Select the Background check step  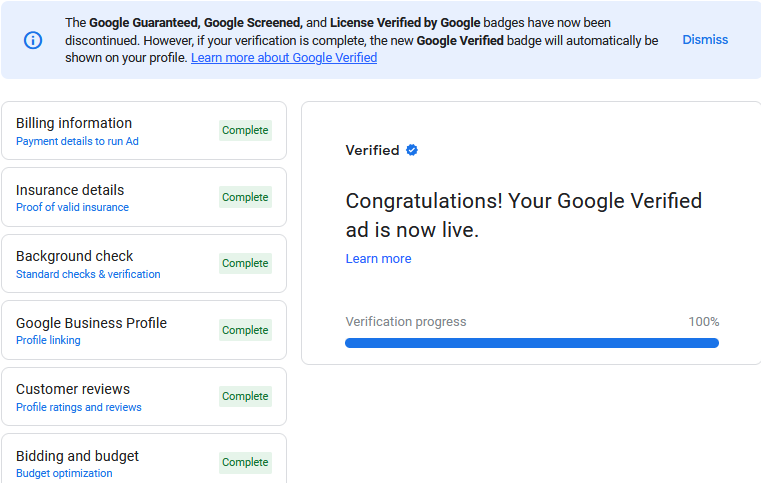(144, 264)
